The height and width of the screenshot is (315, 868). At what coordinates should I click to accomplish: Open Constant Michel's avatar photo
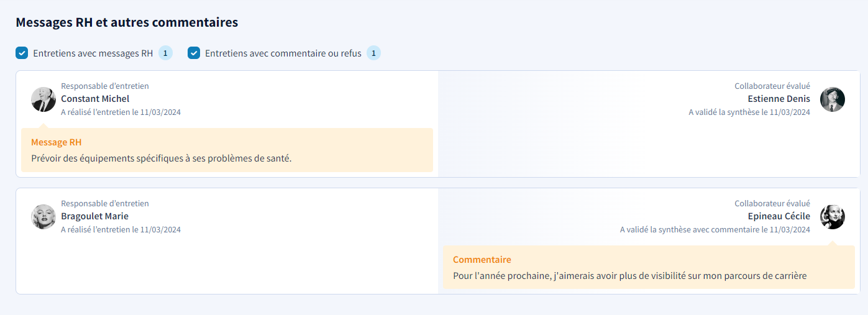pos(43,99)
